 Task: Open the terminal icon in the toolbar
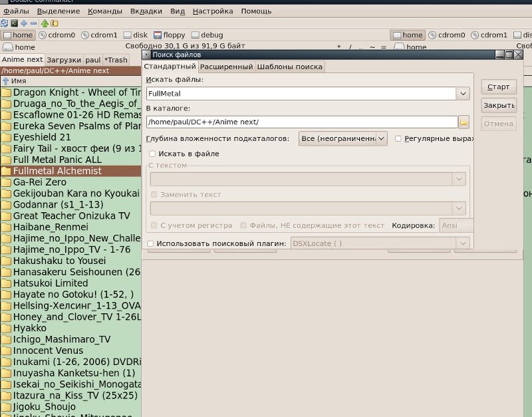14,23
